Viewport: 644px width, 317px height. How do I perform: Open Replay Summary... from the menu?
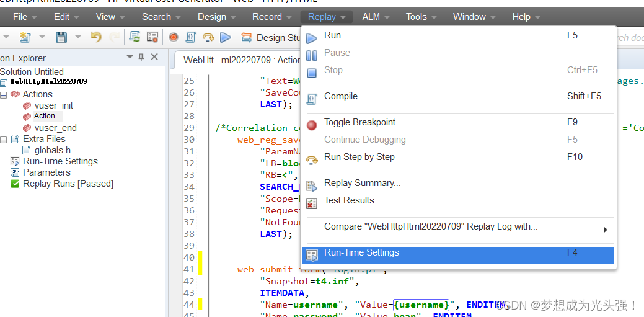click(x=458, y=184)
